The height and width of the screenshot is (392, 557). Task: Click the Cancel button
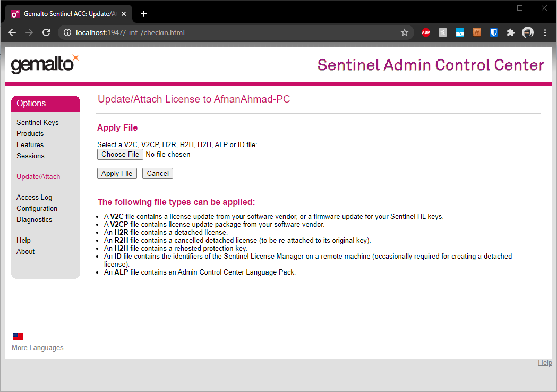[158, 173]
